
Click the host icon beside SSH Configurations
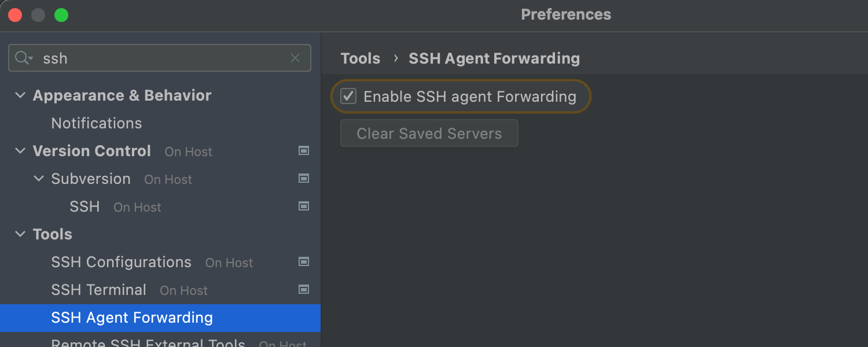pos(304,262)
